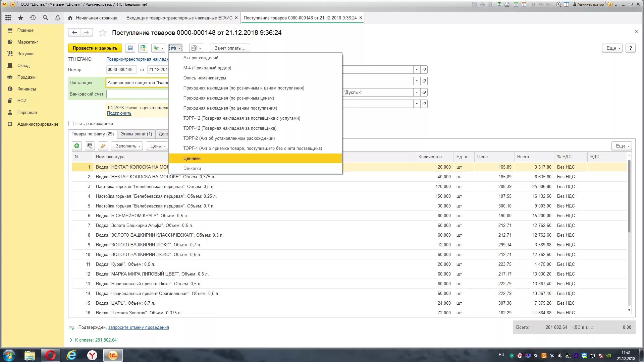Open the notifications bell icon

58,18
